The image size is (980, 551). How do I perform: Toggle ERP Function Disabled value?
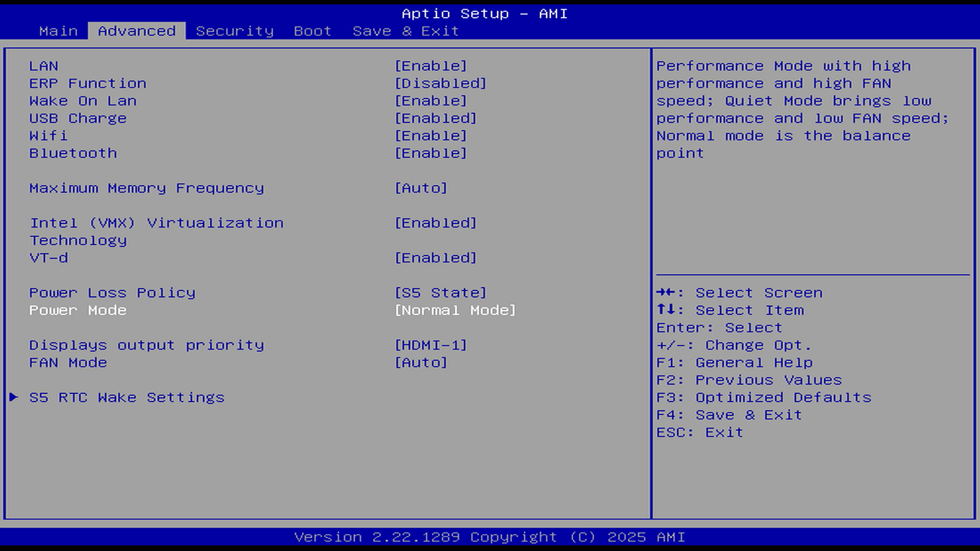tap(440, 84)
